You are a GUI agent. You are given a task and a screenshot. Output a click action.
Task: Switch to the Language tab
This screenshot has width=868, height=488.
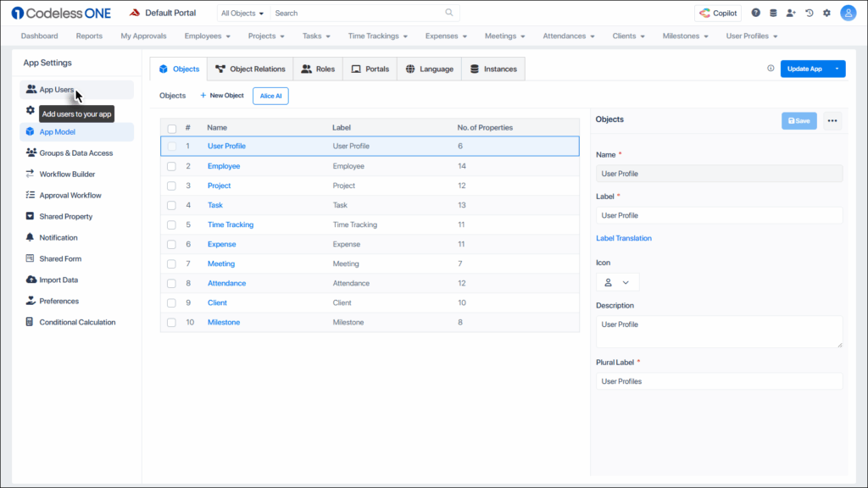pos(430,69)
